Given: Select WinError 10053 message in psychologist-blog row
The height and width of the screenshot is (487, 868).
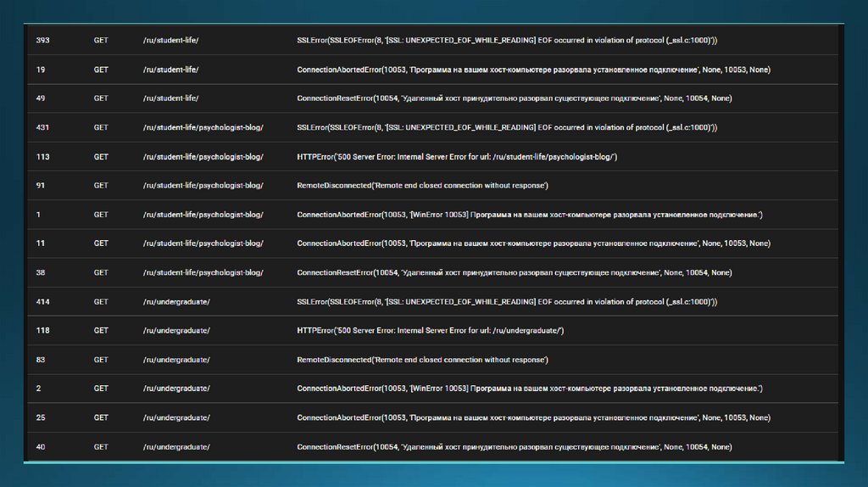Looking at the screenshot, I should point(530,215).
